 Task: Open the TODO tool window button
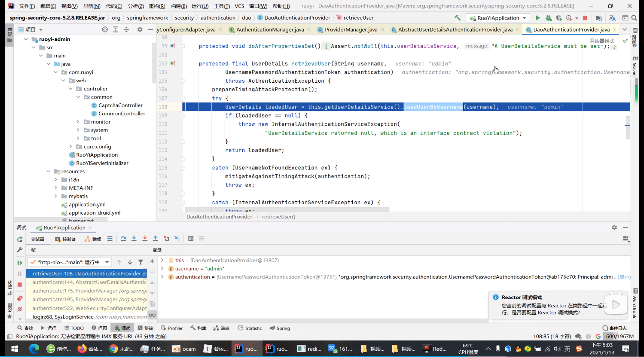(x=74, y=328)
